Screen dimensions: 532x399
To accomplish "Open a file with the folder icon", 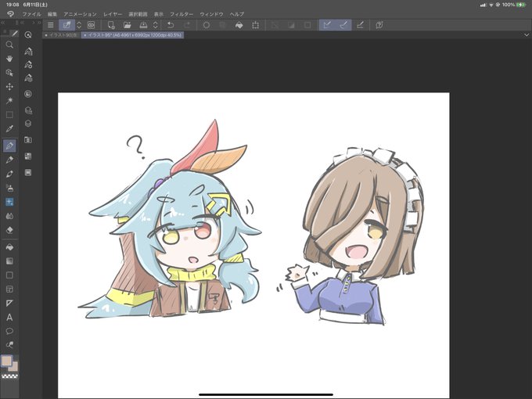I will [x=128, y=25].
